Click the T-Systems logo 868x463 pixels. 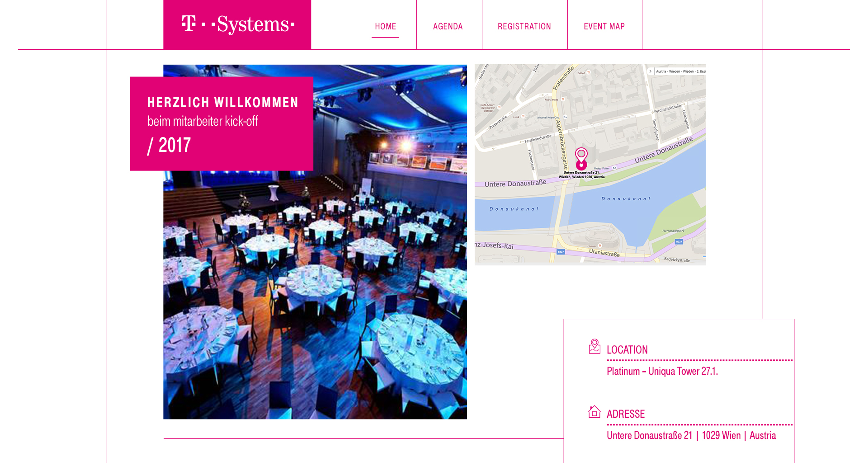237,24
